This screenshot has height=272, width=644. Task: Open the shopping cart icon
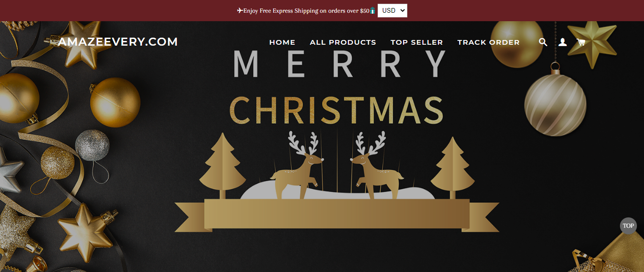tap(581, 42)
